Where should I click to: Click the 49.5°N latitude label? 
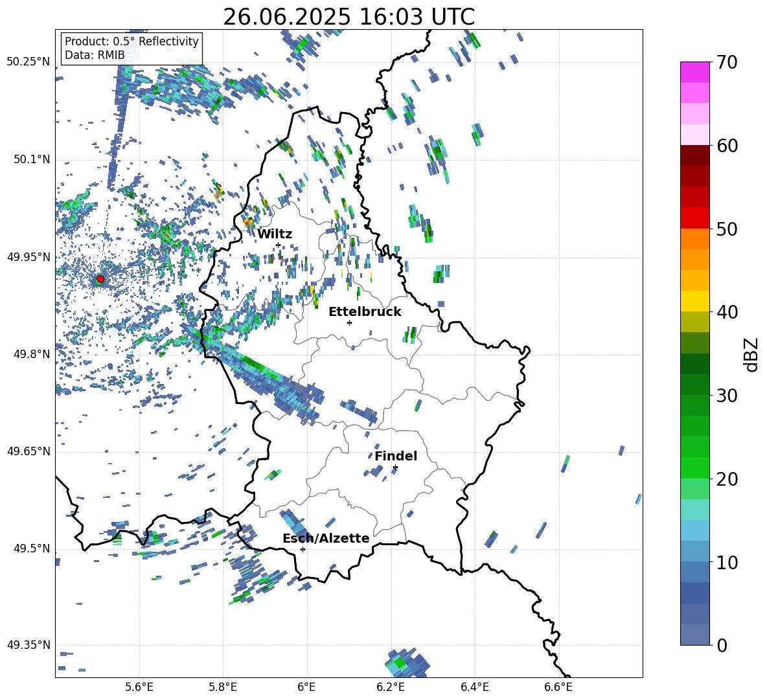point(32,548)
